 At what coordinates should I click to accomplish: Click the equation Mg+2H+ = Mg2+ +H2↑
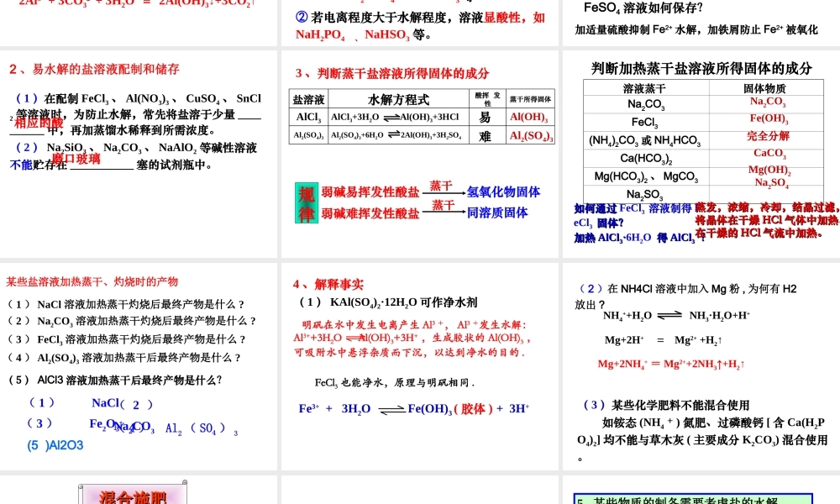pos(664,340)
